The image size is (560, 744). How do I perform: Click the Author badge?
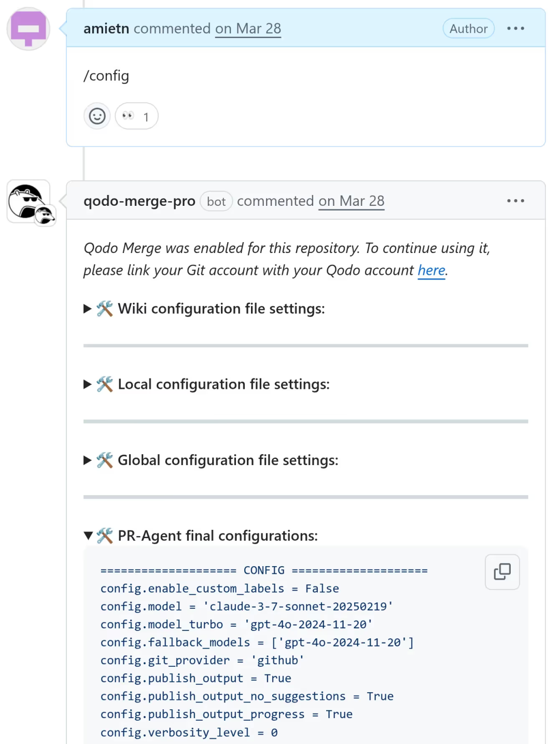coord(469,29)
